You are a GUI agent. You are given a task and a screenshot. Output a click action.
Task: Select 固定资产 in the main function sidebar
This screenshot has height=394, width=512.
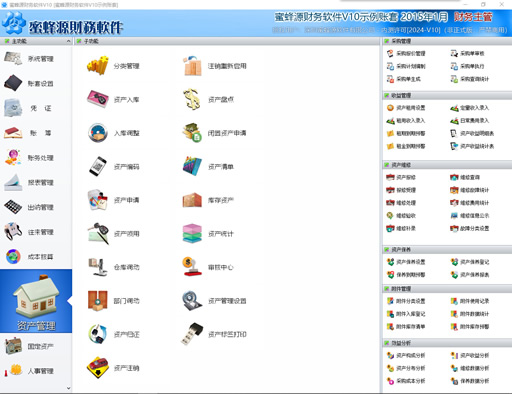[29, 346]
